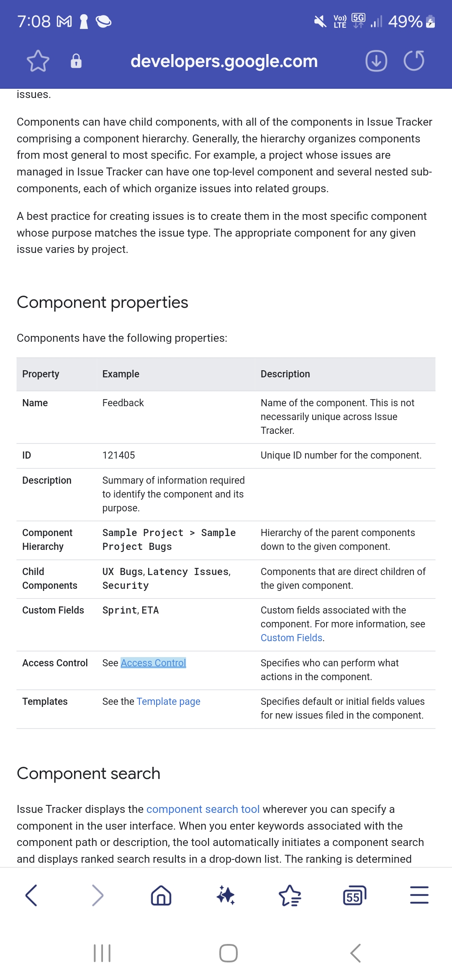Open the Template page link
The height and width of the screenshot is (980, 452).
[168, 701]
